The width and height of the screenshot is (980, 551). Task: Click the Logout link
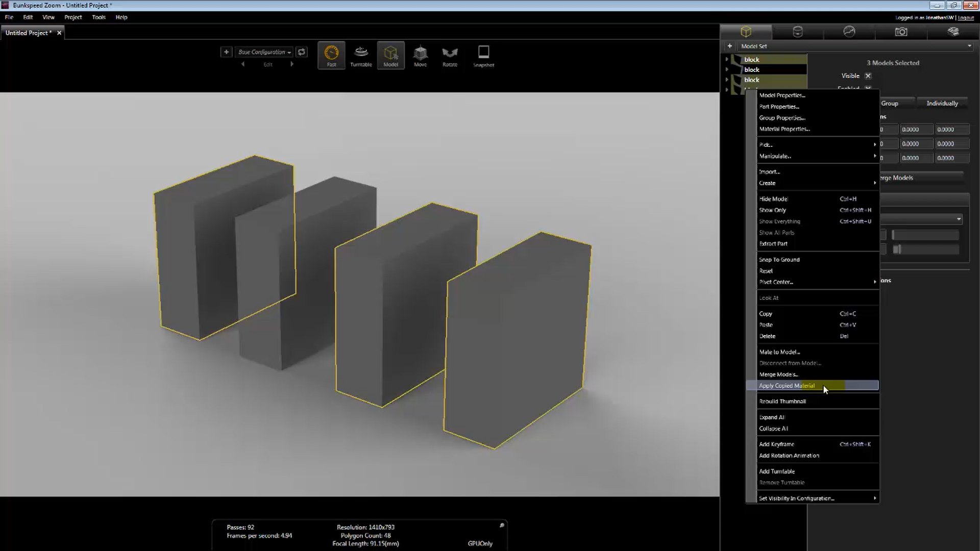(966, 17)
